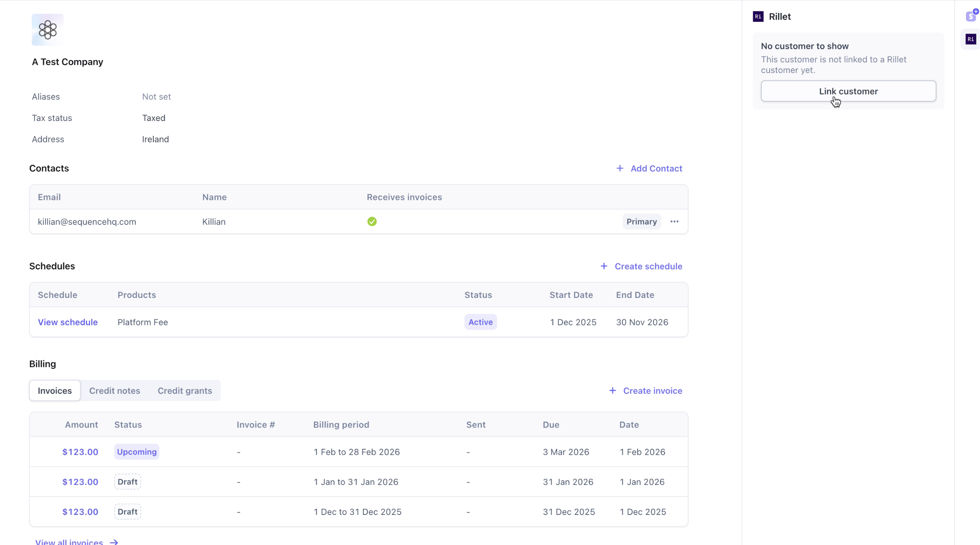
Task: Open the A Test Company logo icon
Action: [x=47, y=29]
